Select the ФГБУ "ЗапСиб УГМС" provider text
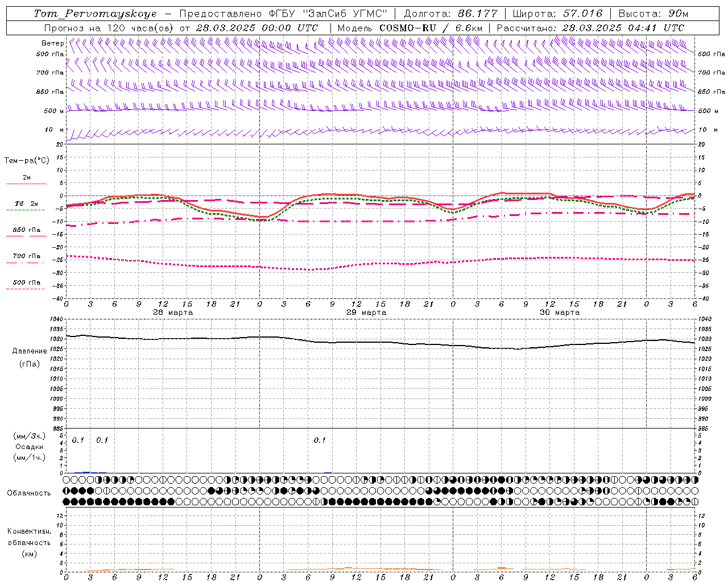728x582 pixels. pyautogui.click(x=326, y=14)
